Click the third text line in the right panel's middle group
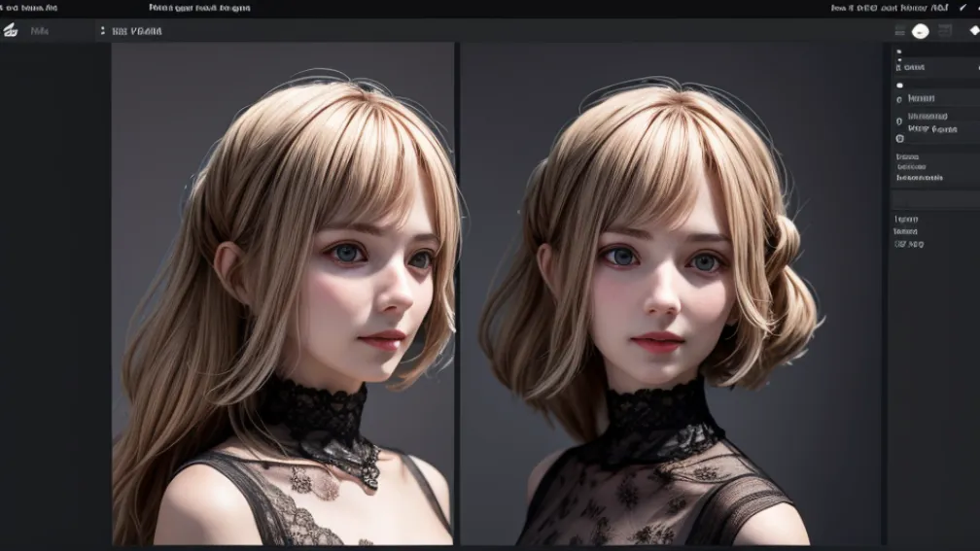Viewport: 980px width, 551px height. click(x=919, y=178)
